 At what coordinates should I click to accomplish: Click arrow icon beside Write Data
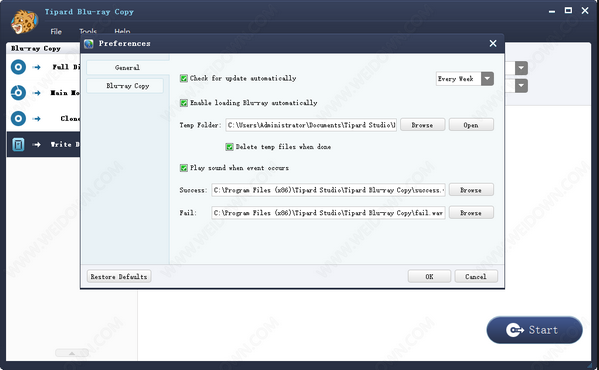tap(37, 144)
